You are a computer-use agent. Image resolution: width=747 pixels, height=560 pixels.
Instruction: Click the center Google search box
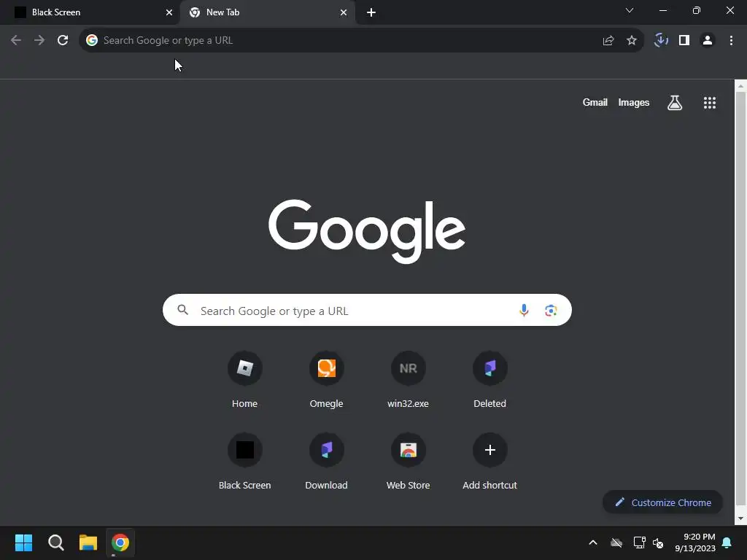click(367, 310)
